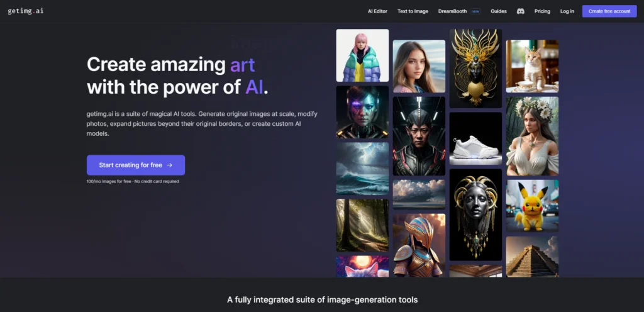Screen dimensions: 644x312
Task: Go to DreamBooth page
Action: pyautogui.click(x=452, y=11)
